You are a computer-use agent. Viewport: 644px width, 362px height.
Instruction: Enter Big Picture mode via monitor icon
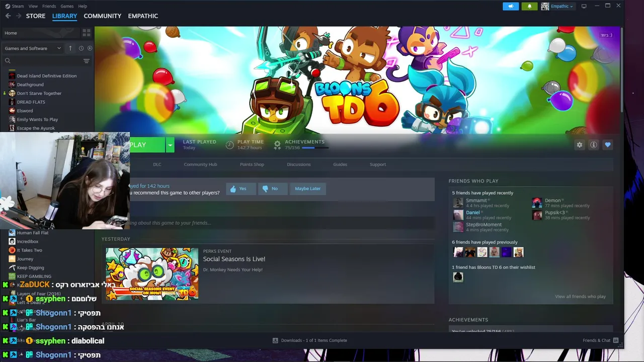coord(584,6)
